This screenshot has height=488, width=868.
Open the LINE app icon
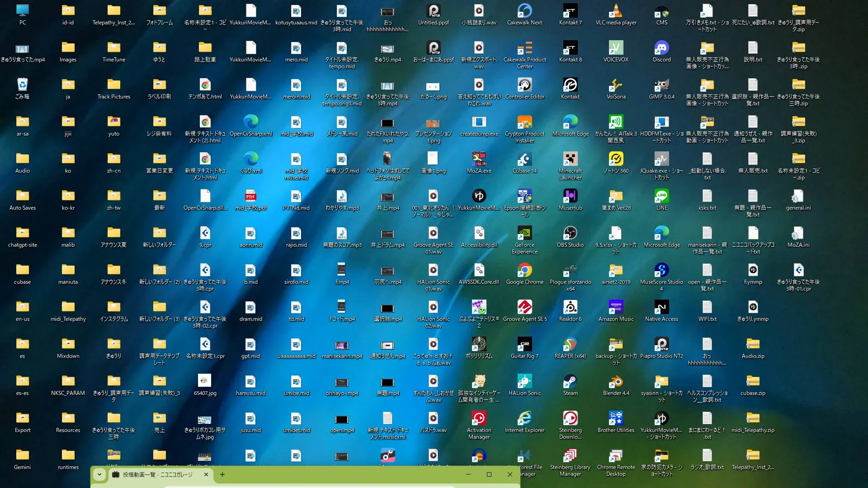click(x=661, y=196)
